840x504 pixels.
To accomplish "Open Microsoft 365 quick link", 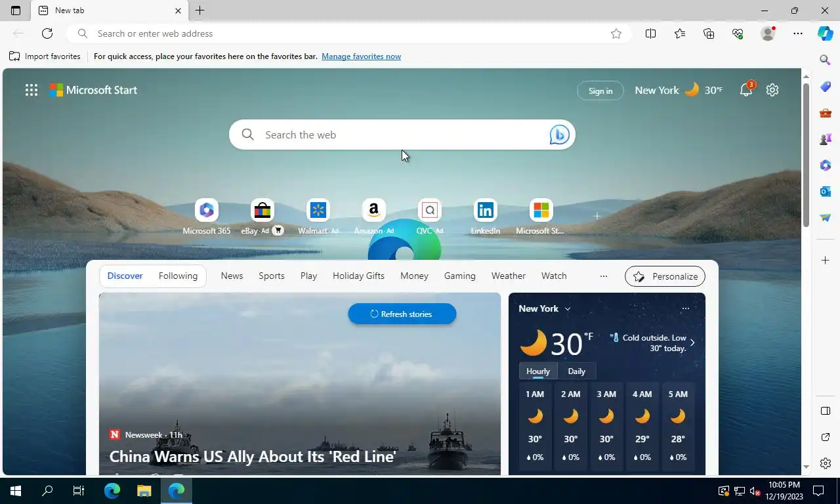I will [207, 217].
